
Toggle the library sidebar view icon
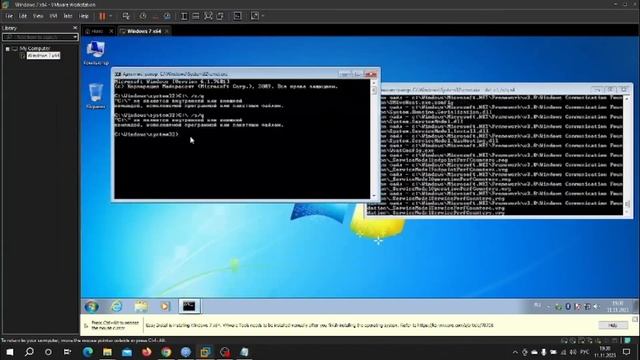(x=184, y=16)
